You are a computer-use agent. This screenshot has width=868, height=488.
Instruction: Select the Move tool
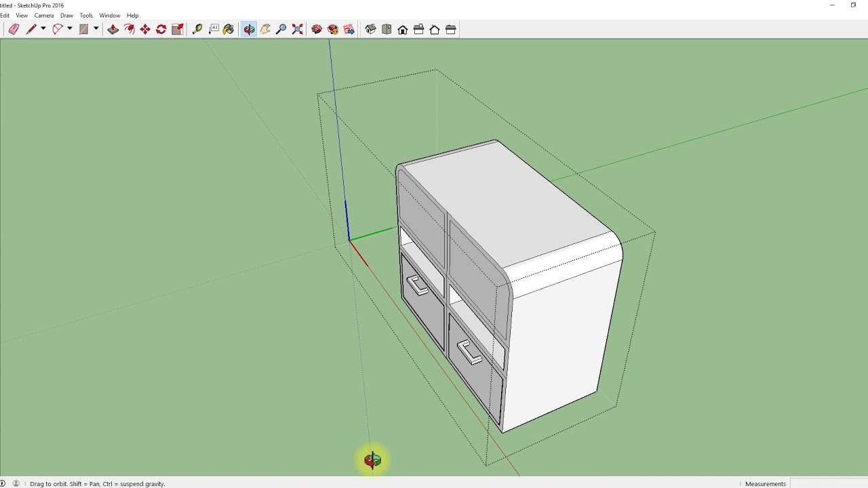pos(145,29)
